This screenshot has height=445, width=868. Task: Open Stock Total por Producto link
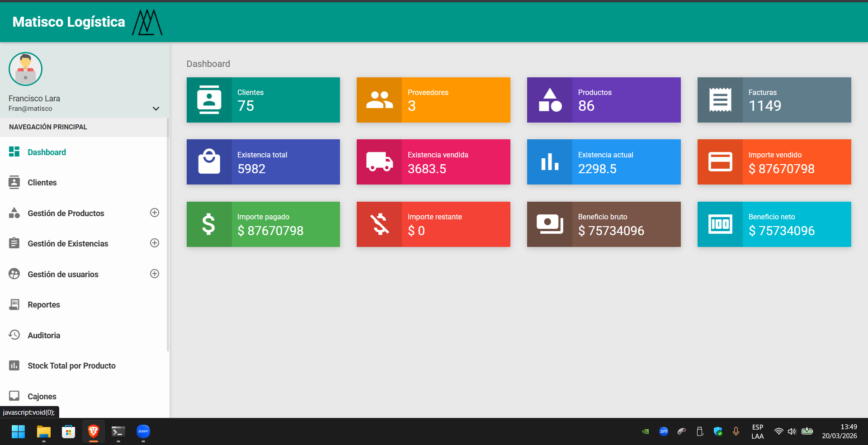tap(71, 366)
